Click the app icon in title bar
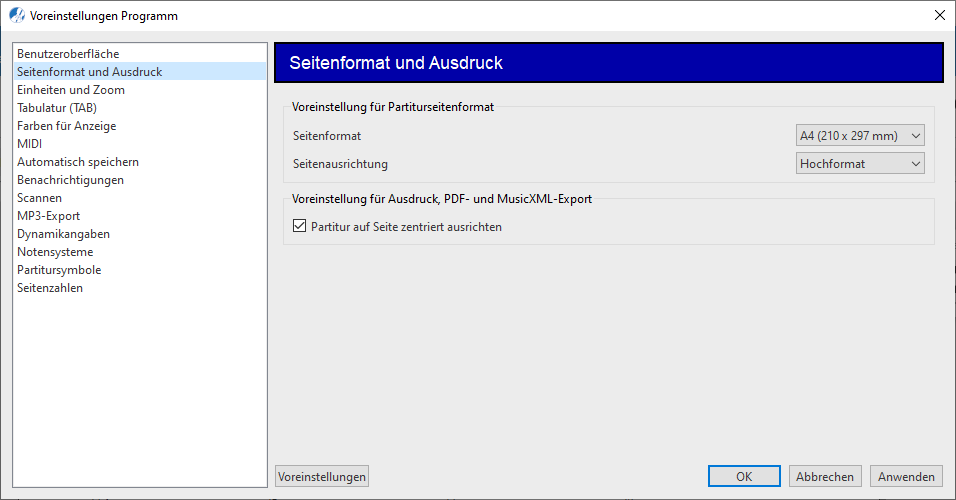956x500 pixels. pos(17,15)
